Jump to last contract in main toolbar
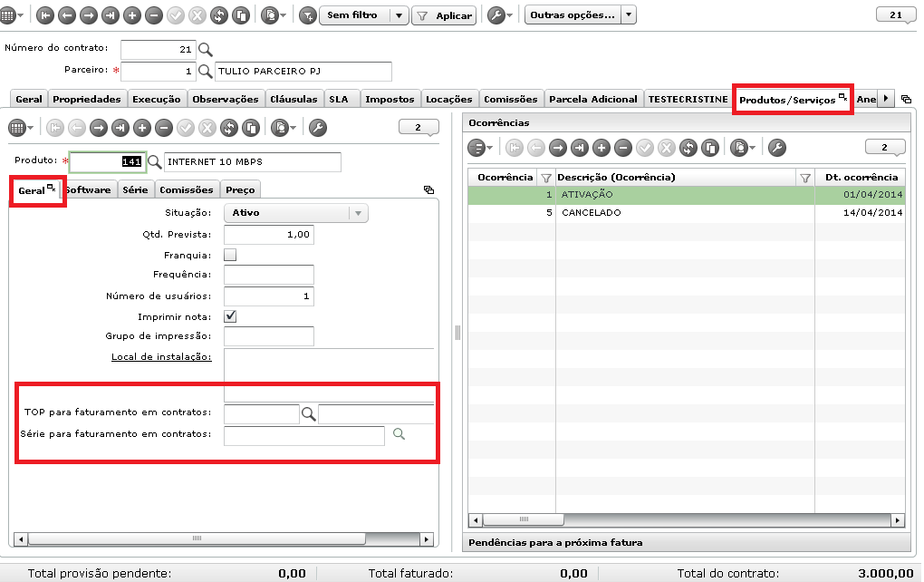 [x=111, y=15]
